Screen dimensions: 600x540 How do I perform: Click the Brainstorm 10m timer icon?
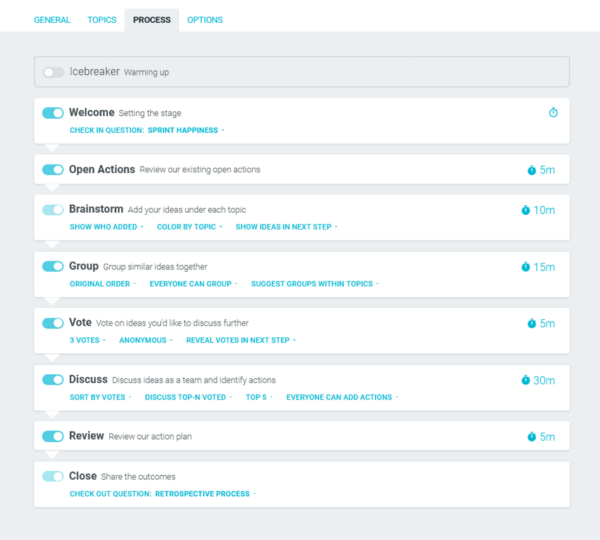[x=526, y=210]
